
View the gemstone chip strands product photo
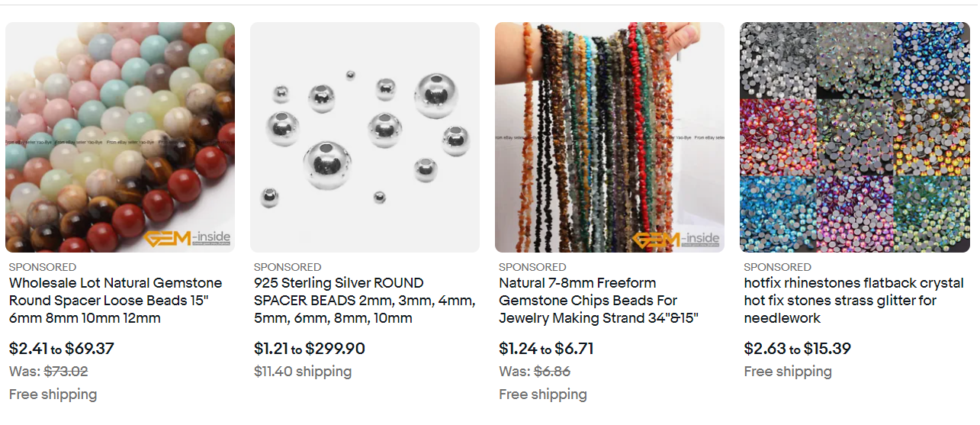coord(609,137)
